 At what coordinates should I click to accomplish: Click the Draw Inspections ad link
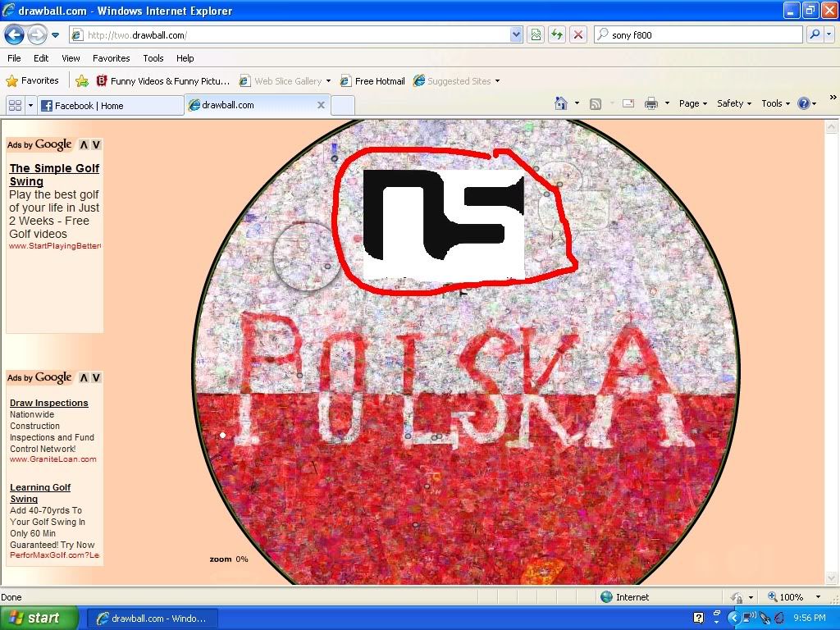click(48, 403)
